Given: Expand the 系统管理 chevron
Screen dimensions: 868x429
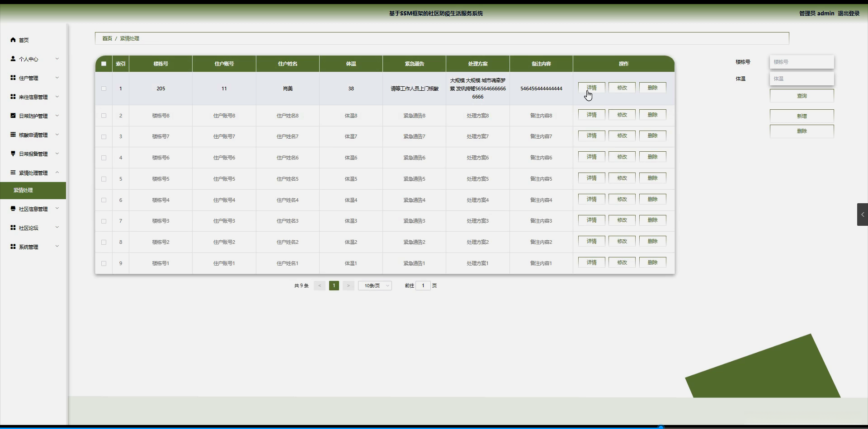Looking at the screenshot, I should click(57, 247).
